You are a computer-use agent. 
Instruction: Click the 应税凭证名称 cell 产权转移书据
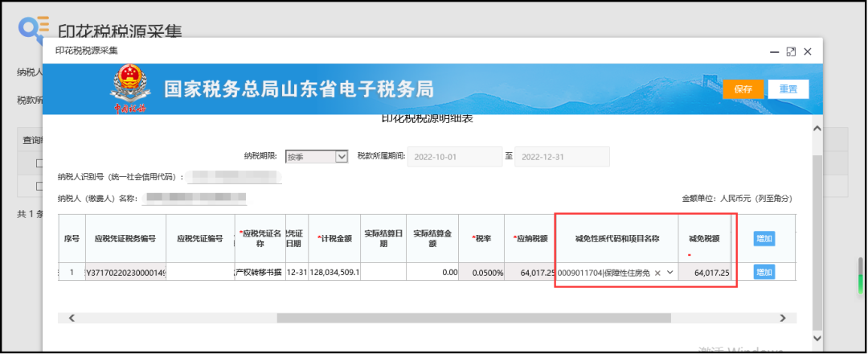[x=260, y=272]
